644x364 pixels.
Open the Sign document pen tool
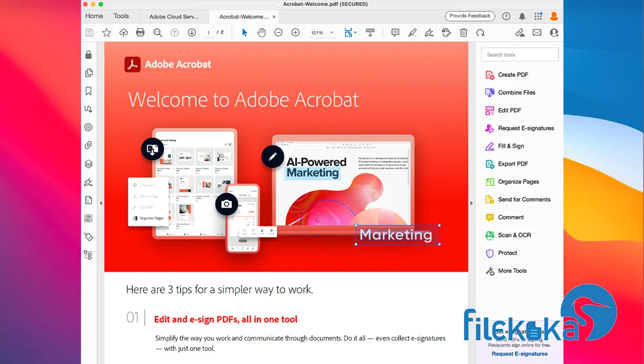[x=429, y=33]
